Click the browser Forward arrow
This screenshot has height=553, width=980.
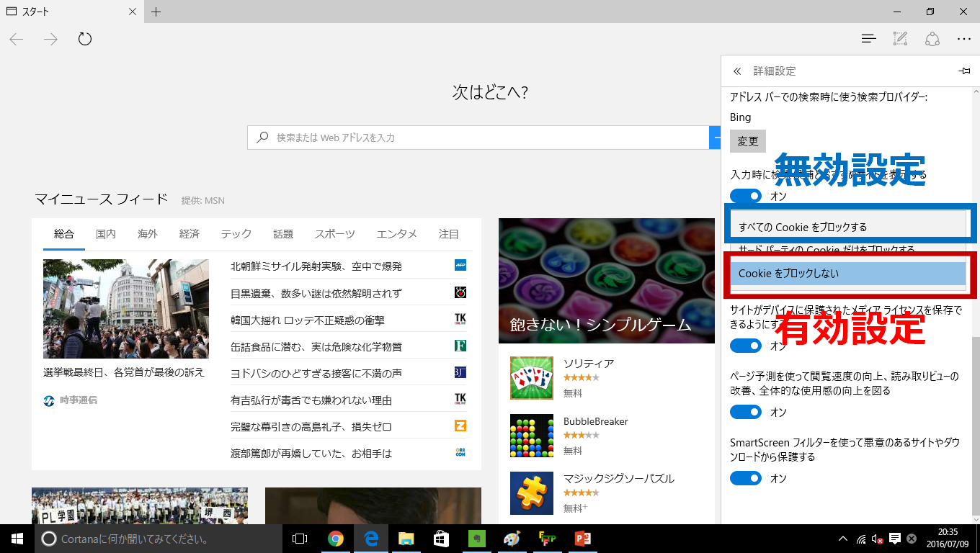[50, 39]
